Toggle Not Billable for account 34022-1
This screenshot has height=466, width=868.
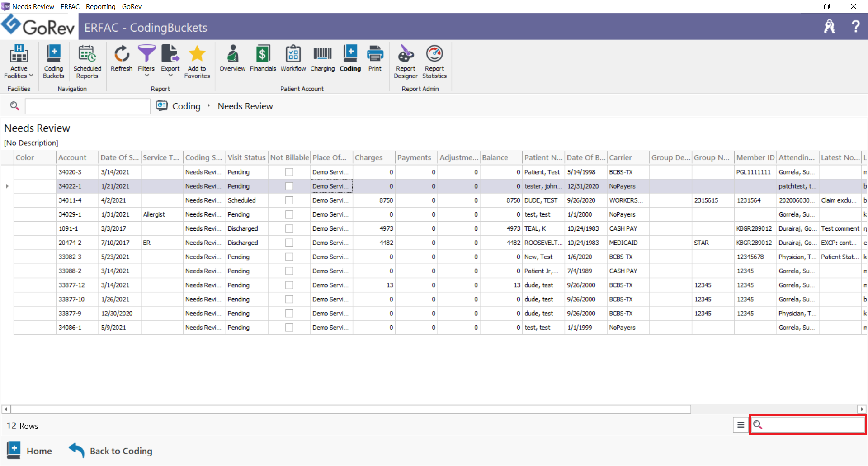click(289, 186)
